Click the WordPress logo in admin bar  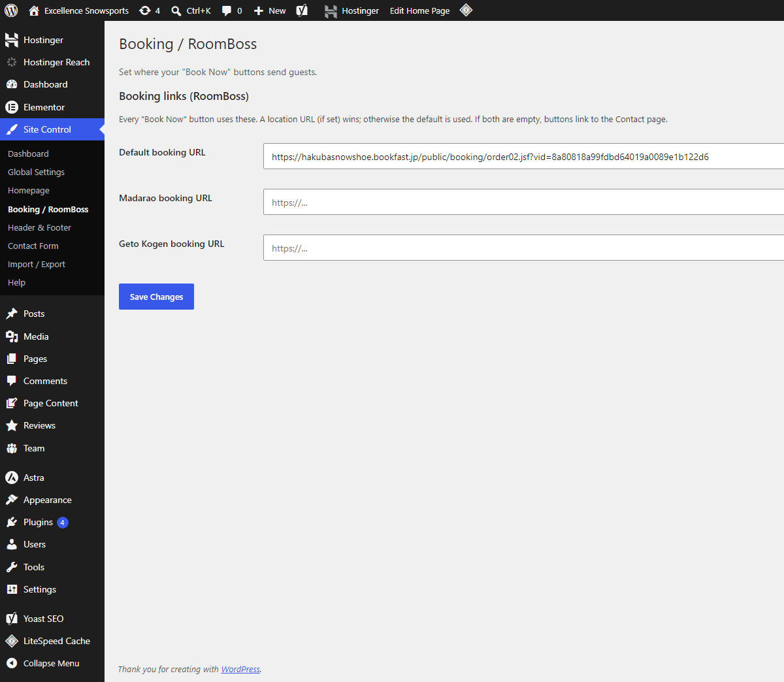(11, 10)
